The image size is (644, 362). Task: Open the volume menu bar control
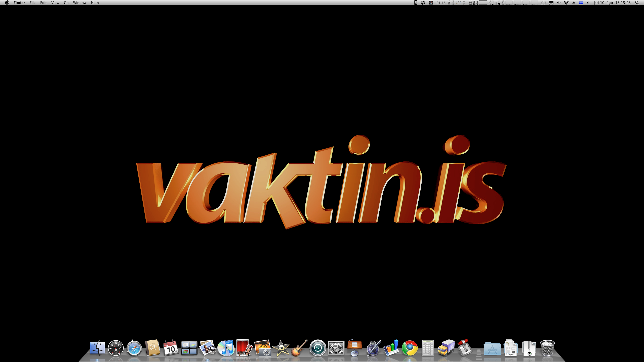pos(588,3)
